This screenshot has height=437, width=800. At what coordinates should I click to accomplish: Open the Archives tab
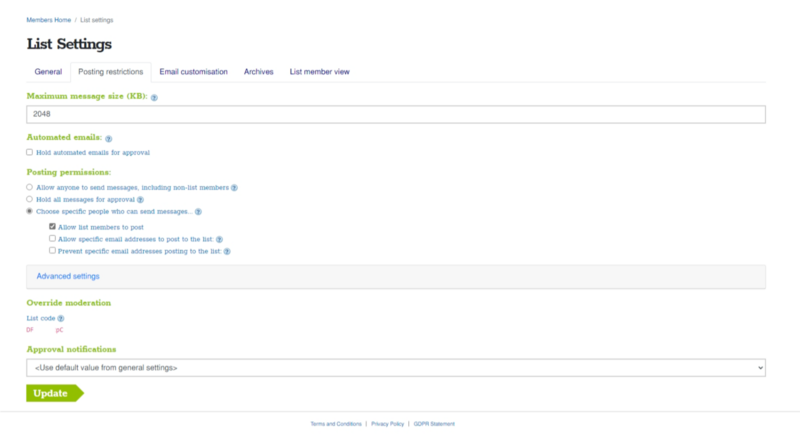click(x=258, y=72)
